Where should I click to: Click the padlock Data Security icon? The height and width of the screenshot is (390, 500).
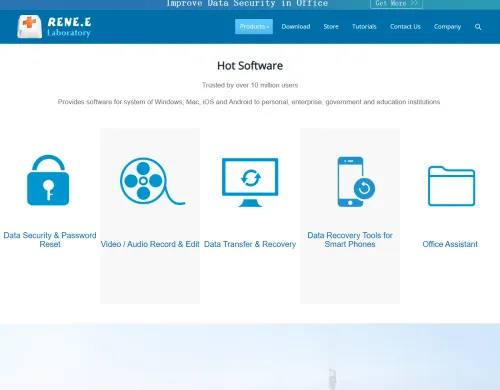(48, 180)
